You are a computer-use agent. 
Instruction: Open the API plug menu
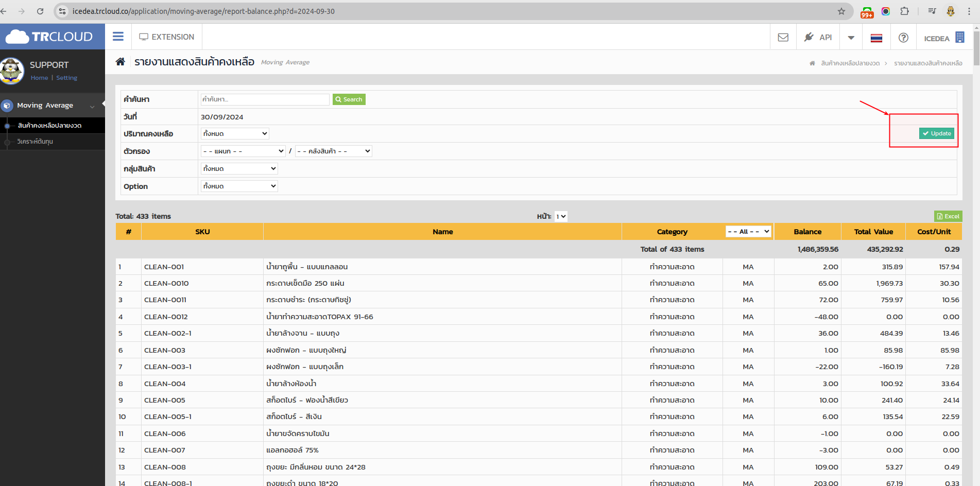(x=818, y=38)
